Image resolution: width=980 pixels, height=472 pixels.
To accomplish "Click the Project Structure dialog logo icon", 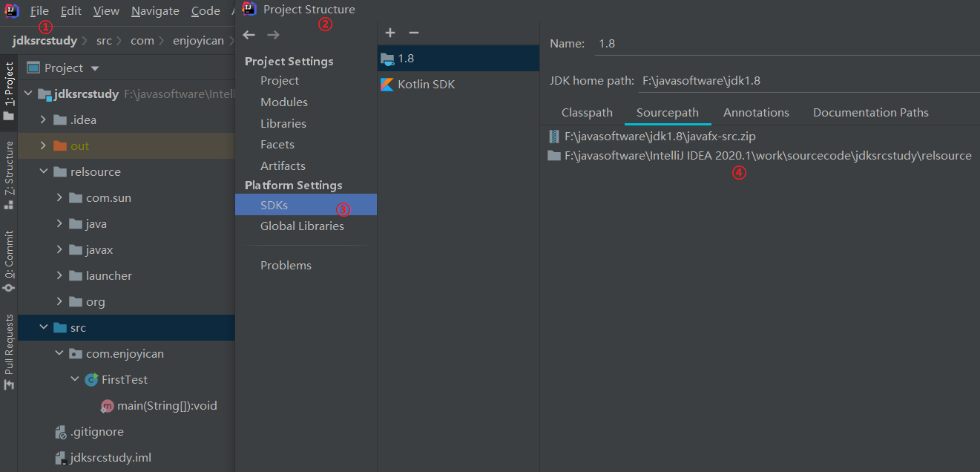I will click(249, 10).
